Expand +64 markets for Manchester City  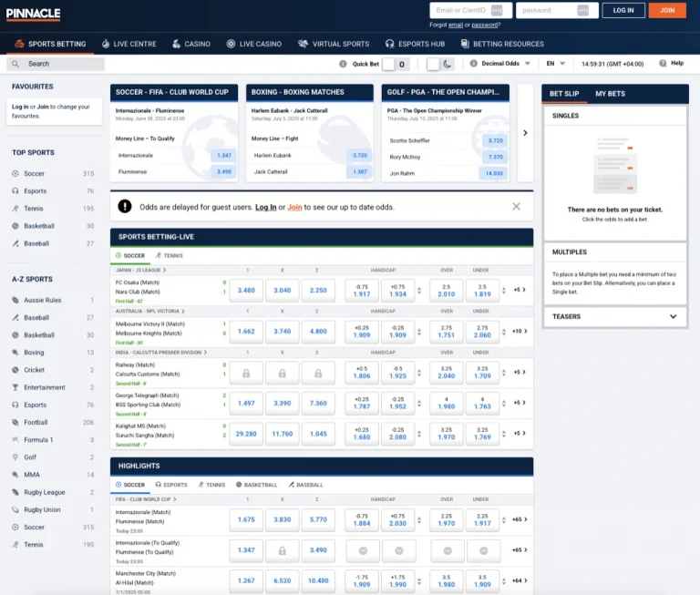click(520, 580)
